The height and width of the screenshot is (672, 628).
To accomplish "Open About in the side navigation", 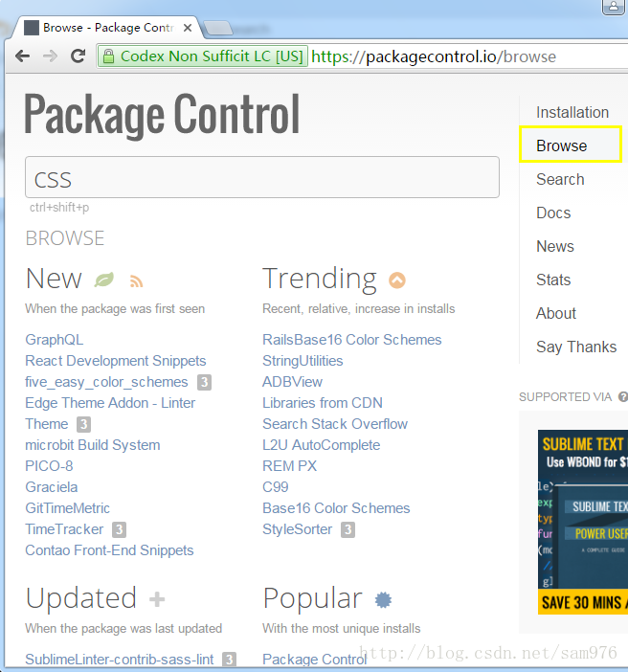I will point(556,313).
